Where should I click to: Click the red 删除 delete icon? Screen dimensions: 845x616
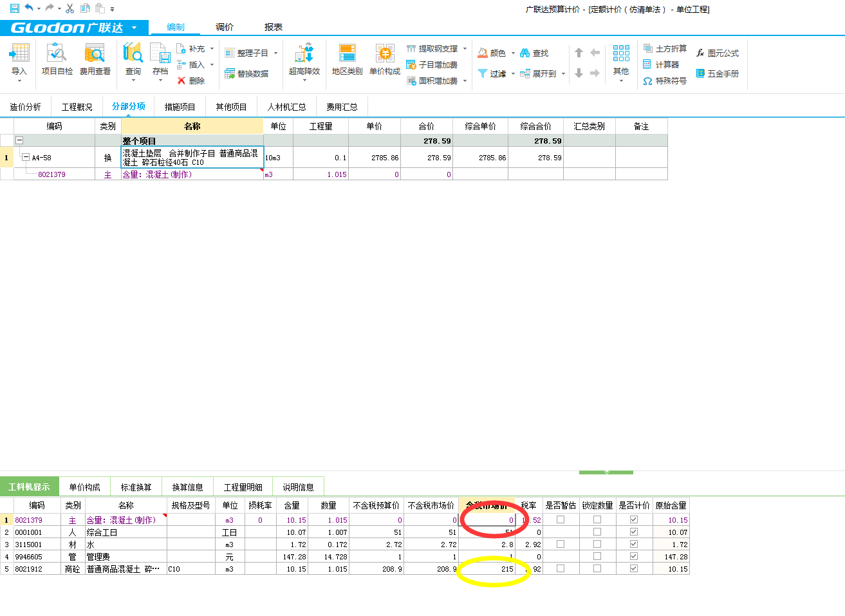(181, 81)
